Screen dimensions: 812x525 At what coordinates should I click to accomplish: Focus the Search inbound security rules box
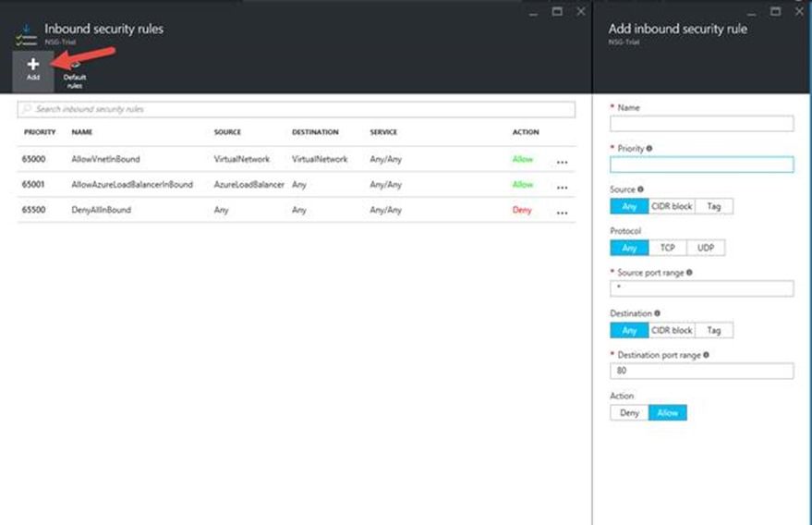[x=297, y=109]
